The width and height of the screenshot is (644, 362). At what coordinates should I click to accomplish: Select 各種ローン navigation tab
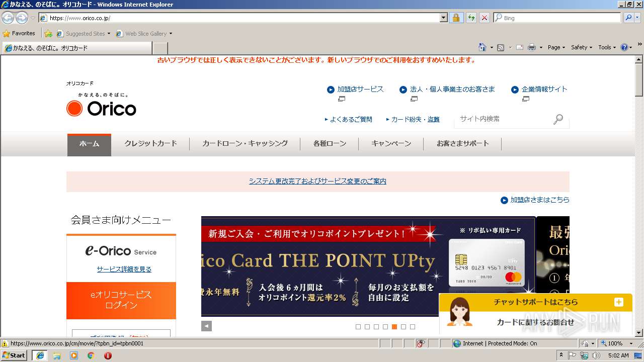tap(330, 144)
